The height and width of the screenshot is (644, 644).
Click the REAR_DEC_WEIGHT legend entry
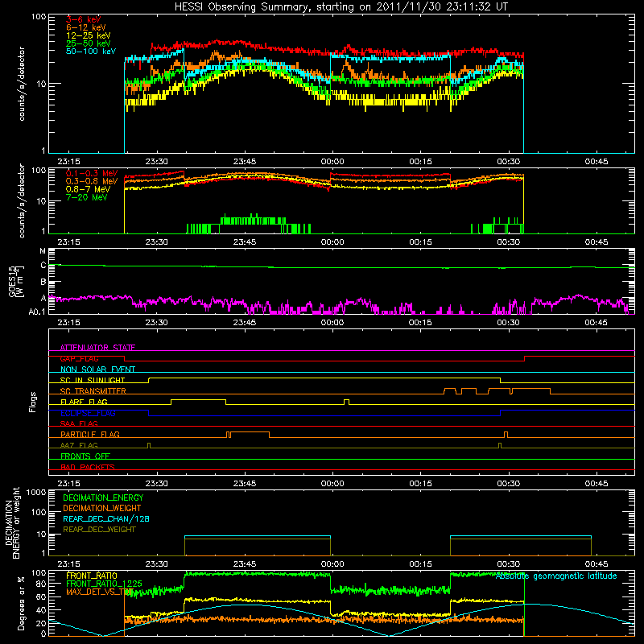pyautogui.click(x=99, y=530)
